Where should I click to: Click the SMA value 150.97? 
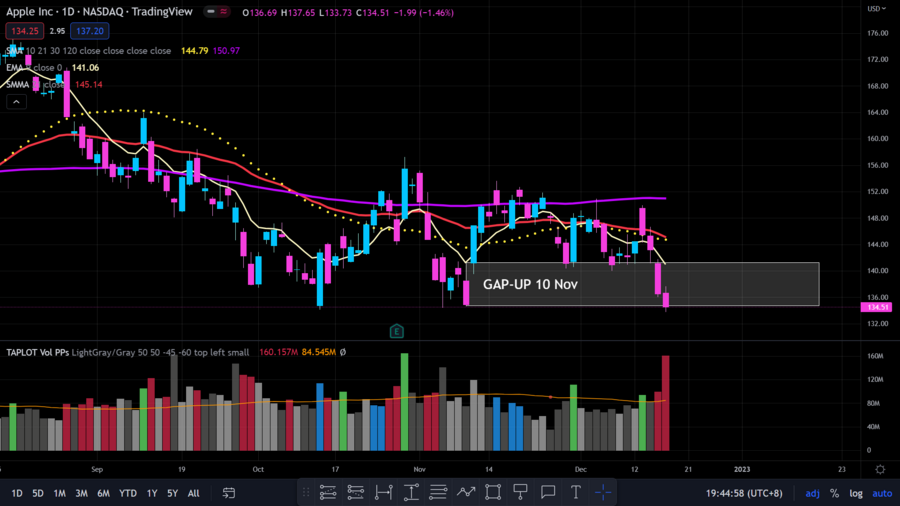pyautogui.click(x=226, y=50)
